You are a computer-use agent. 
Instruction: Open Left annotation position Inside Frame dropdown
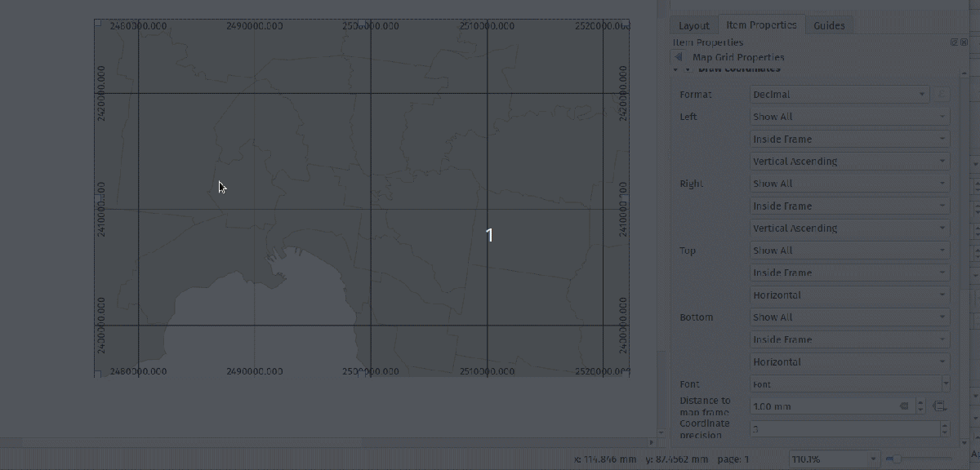pyautogui.click(x=849, y=140)
